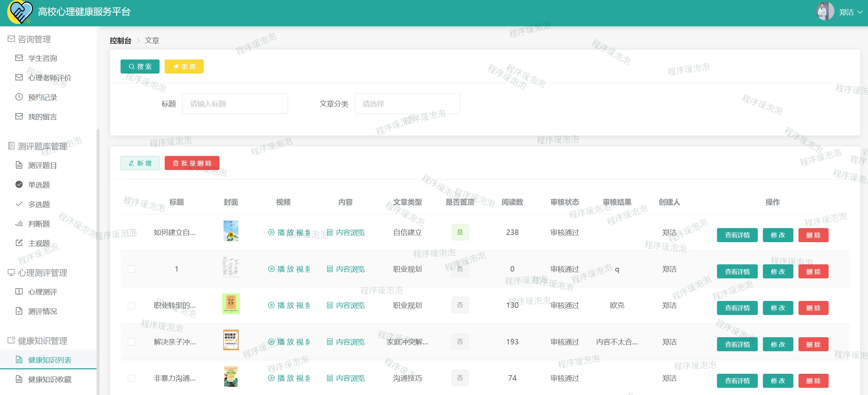This screenshot has width=868, height=395.
Task: Click the check-circle icon beside 单选题
Action: coord(19,185)
